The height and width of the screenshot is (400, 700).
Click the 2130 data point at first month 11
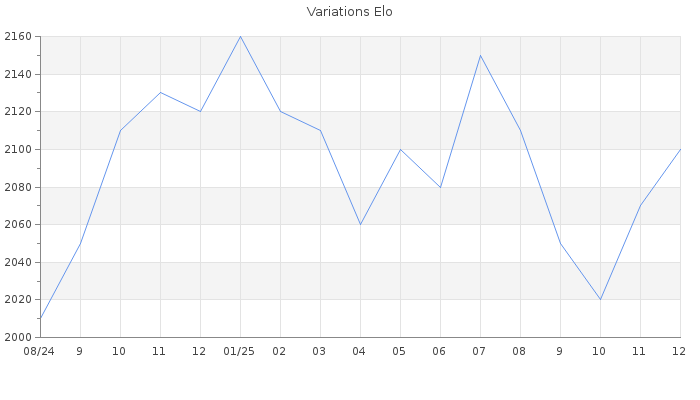pos(160,93)
